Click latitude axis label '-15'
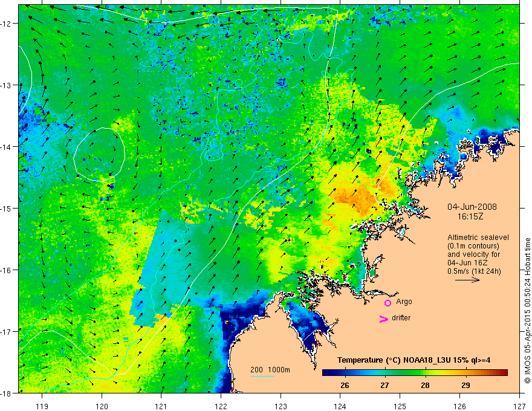This screenshot has height=411, width=532. 7,208
